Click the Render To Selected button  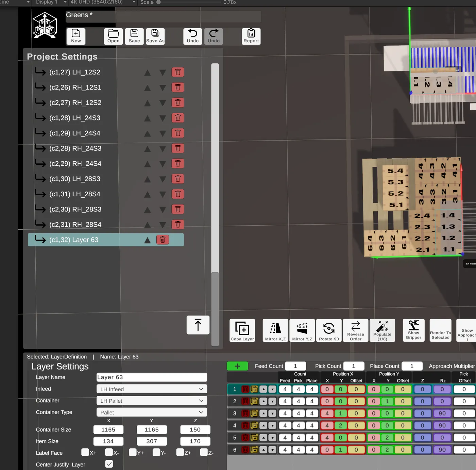(440, 330)
